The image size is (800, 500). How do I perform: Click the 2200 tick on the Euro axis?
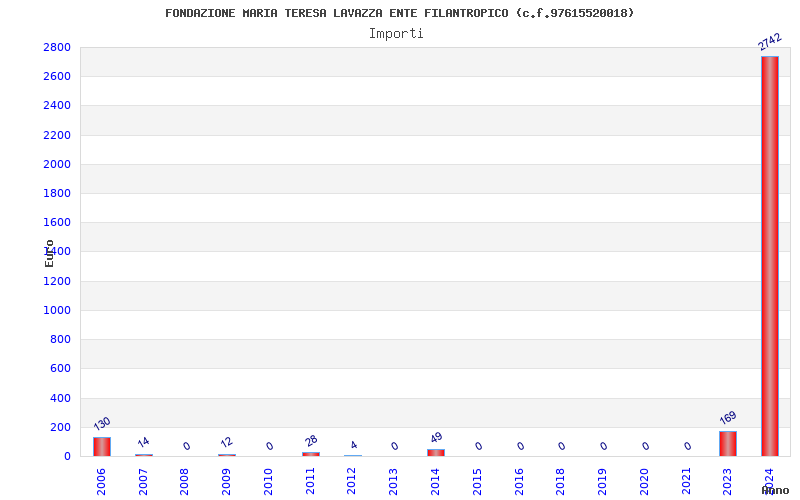(x=57, y=135)
